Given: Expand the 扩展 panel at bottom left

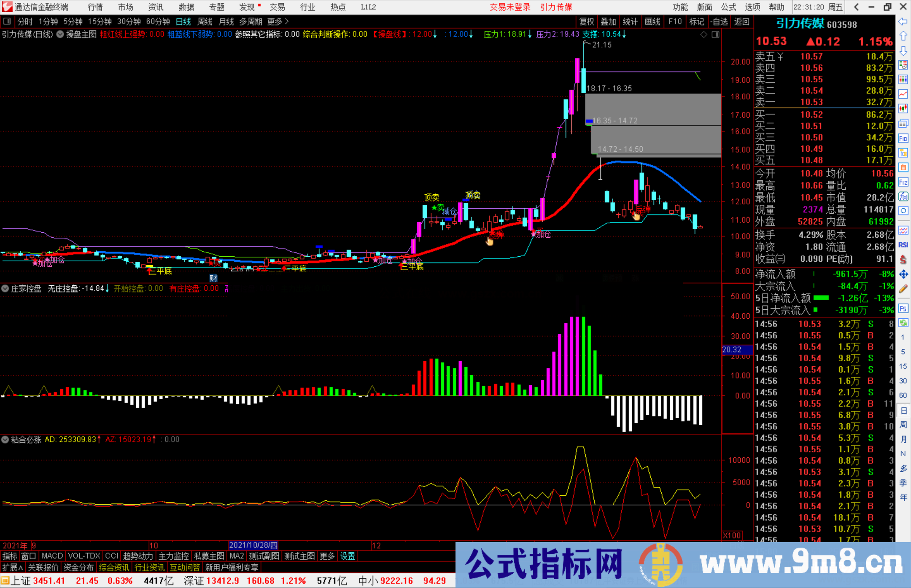Looking at the screenshot, I should [x=12, y=567].
